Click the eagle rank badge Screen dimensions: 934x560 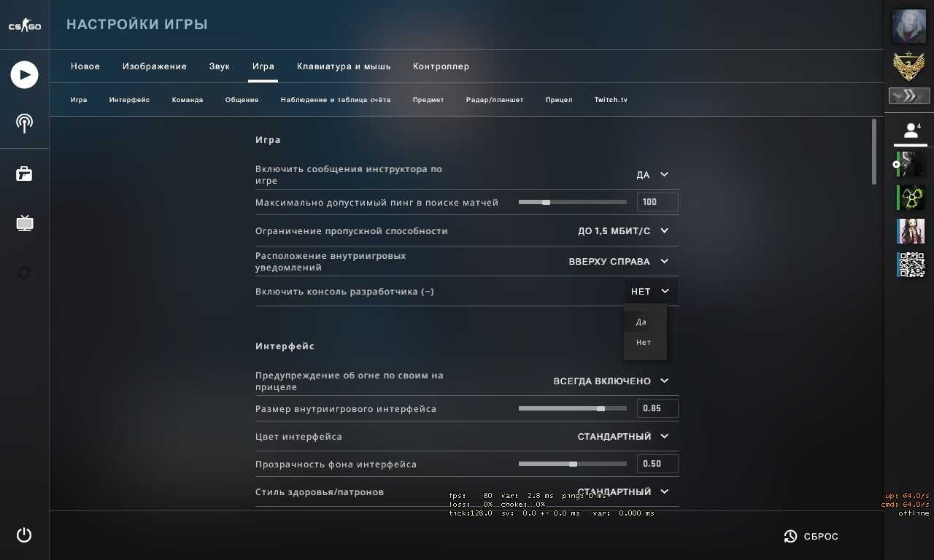point(909,67)
